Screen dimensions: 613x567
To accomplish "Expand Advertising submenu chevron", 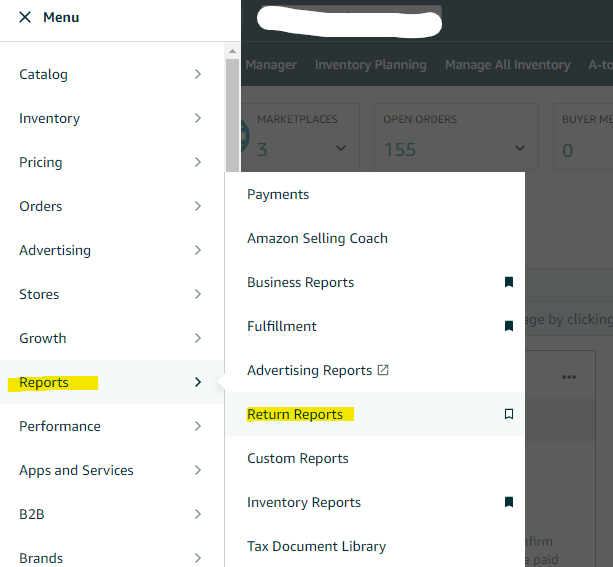I will [x=198, y=250].
